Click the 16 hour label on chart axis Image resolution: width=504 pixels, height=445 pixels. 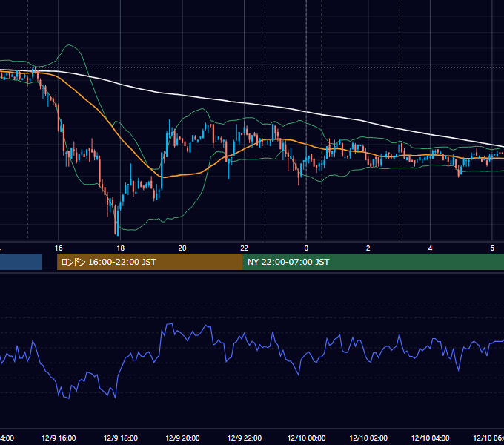[59, 248]
